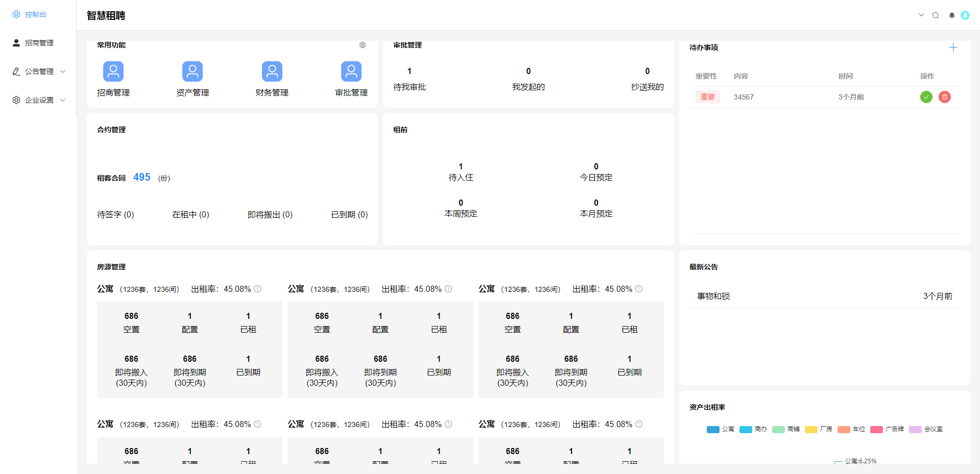Click the 财务管理 shortcut icon
The image size is (980, 474).
[272, 71]
